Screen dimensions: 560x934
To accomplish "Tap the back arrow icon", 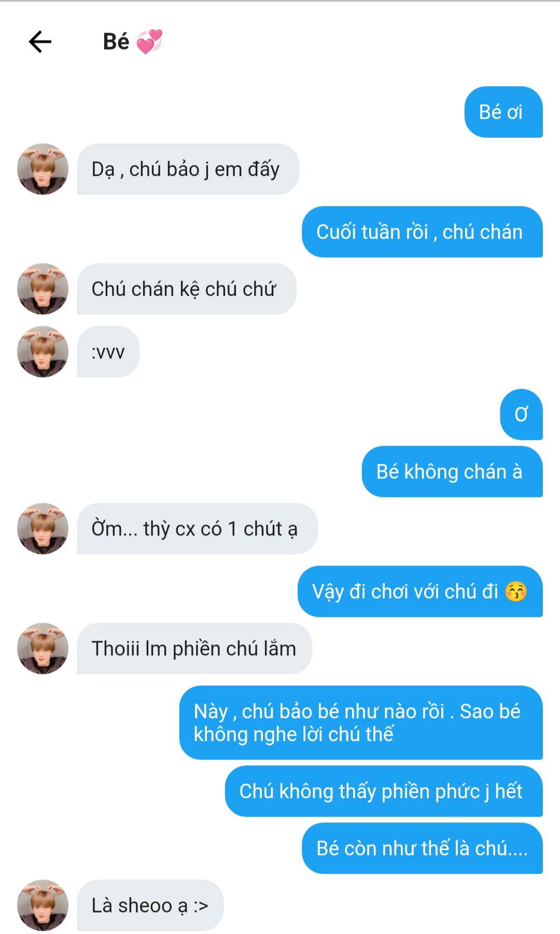I will [40, 42].
